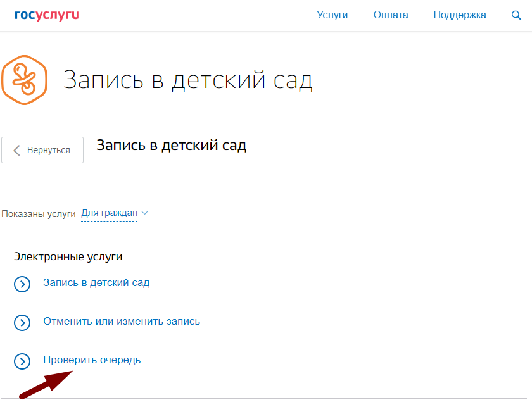Expand the chevron next to "Для граждан"
532x407 pixels.
pyautogui.click(x=144, y=213)
